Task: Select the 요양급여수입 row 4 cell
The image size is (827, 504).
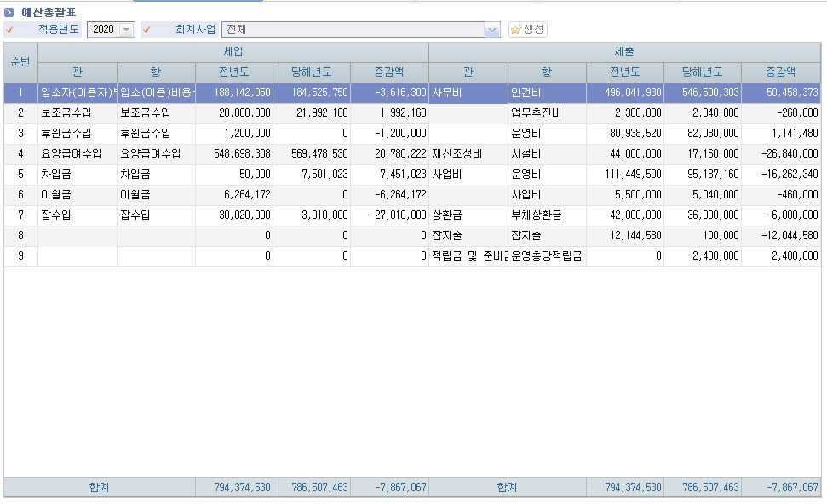Action: (x=78, y=154)
